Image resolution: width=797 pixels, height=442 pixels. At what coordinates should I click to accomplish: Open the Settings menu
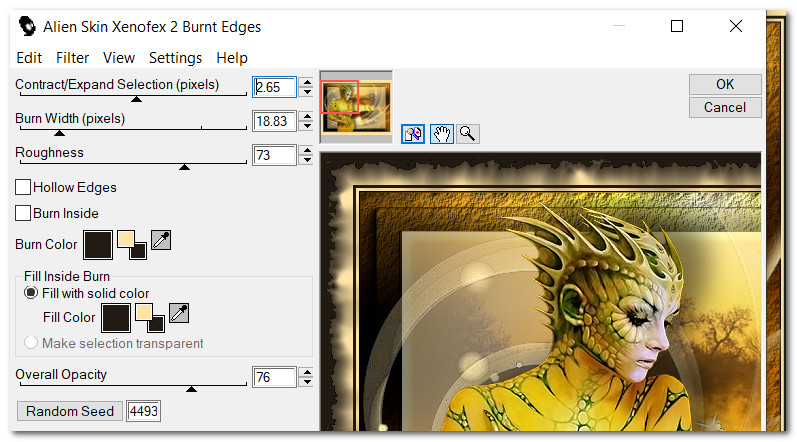[175, 58]
